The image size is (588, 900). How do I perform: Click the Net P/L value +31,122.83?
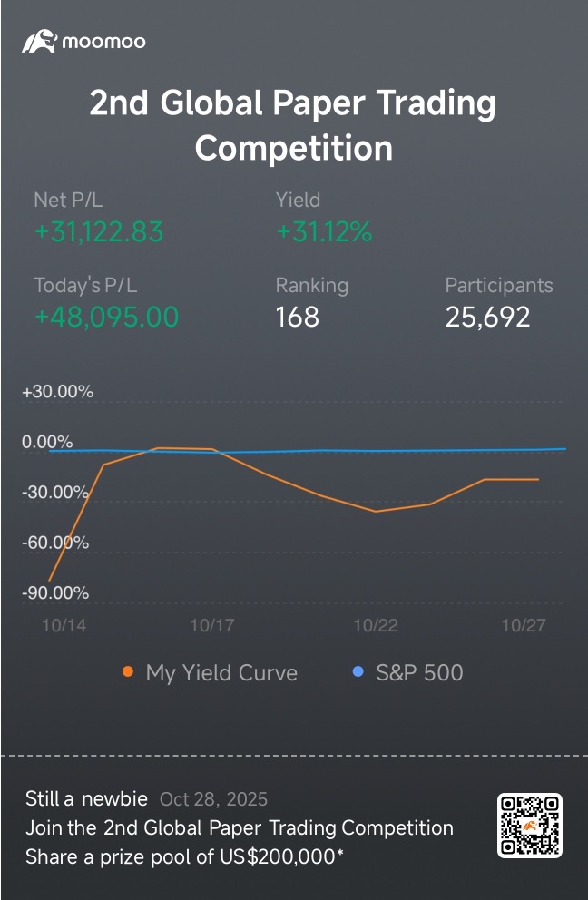pyautogui.click(x=99, y=232)
